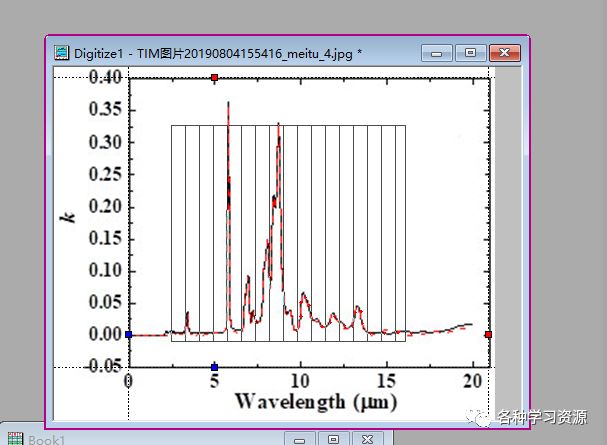Close the Book1 window
The height and width of the screenshot is (445, 607).
[367, 439]
